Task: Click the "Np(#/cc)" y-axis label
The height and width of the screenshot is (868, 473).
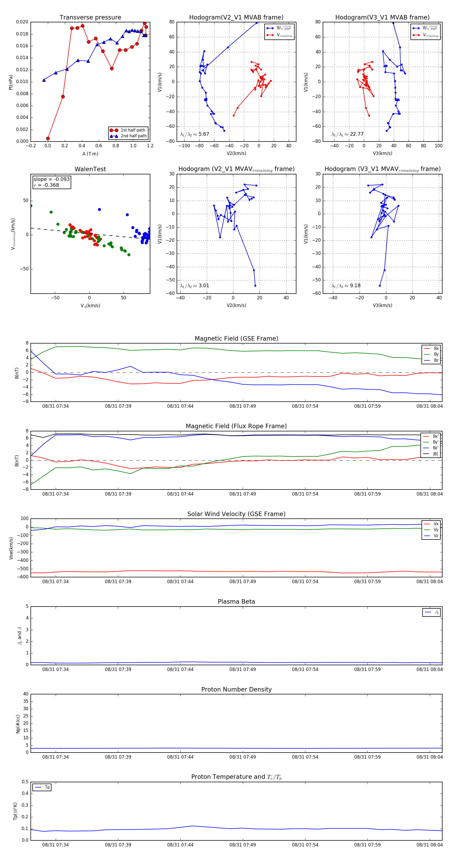Action: pyautogui.click(x=18, y=723)
